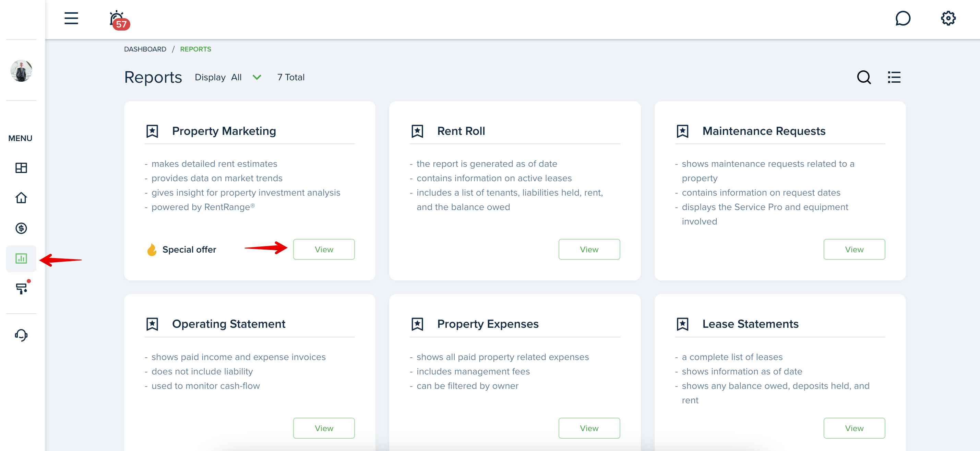Click 'a complete list of leases' text

click(732, 357)
